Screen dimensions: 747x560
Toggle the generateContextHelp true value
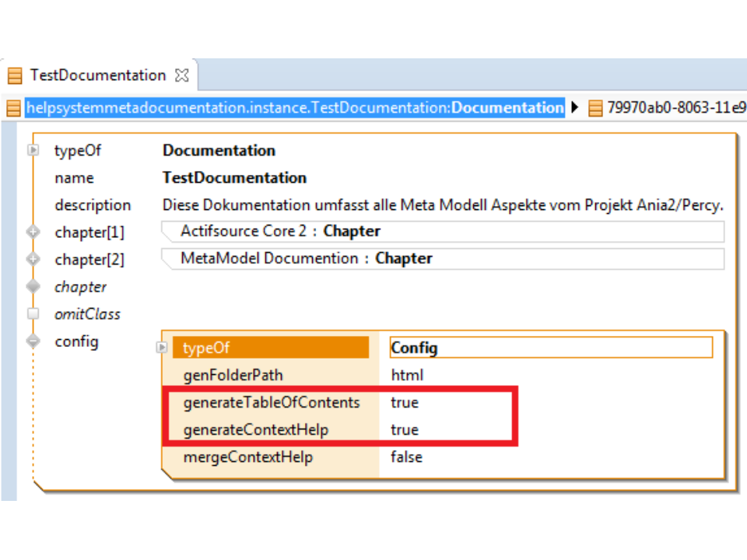[x=405, y=429]
